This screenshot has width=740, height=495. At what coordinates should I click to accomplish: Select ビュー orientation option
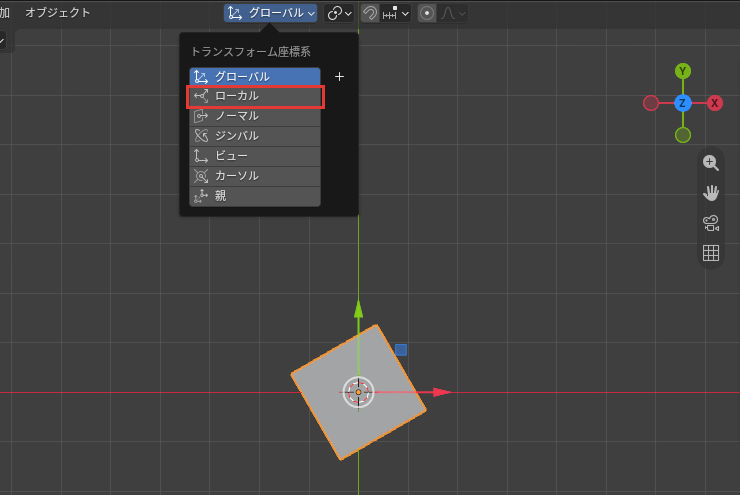click(x=255, y=156)
